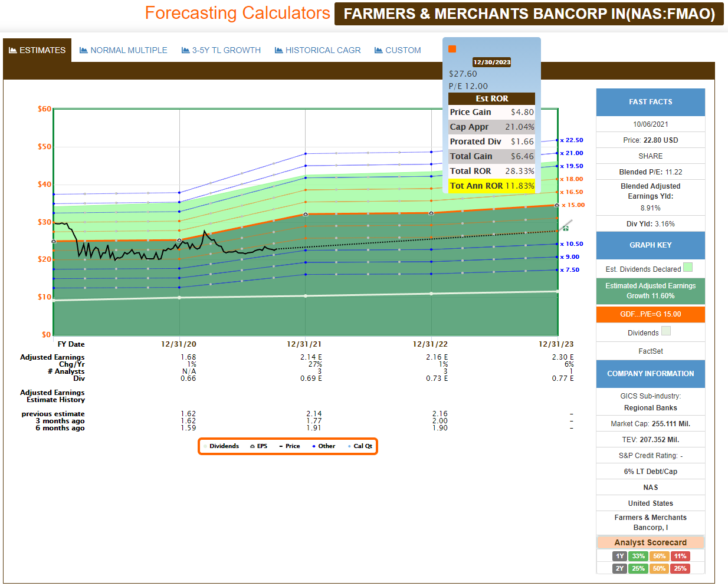This screenshot has height=586, width=728.
Task: Click the Analyst Scorecard header
Action: 650,542
